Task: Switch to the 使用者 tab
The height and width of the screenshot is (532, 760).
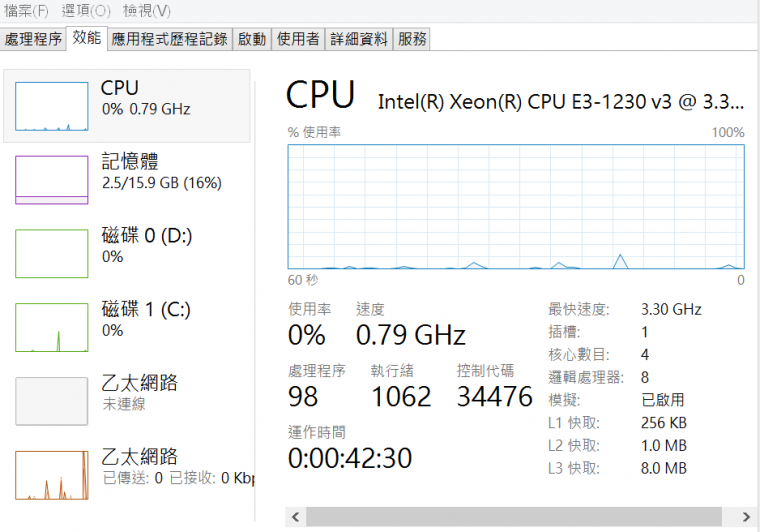Action: [x=298, y=39]
